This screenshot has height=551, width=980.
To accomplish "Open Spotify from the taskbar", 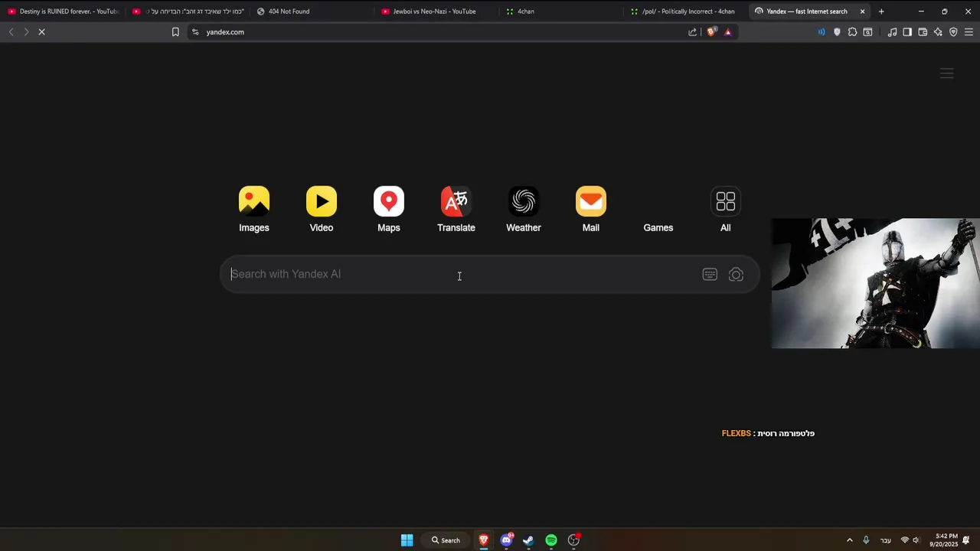I will [x=551, y=540].
